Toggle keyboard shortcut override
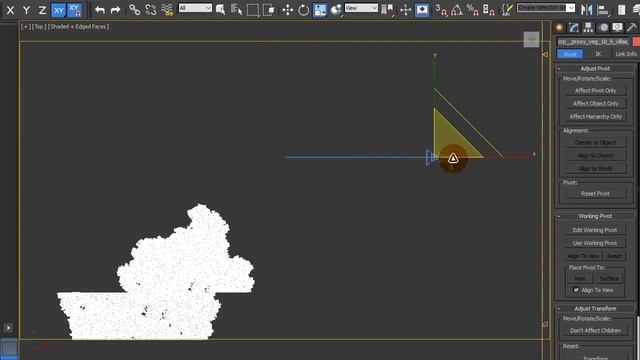Viewport: 640px width, 360px height. click(x=422, y=10)
